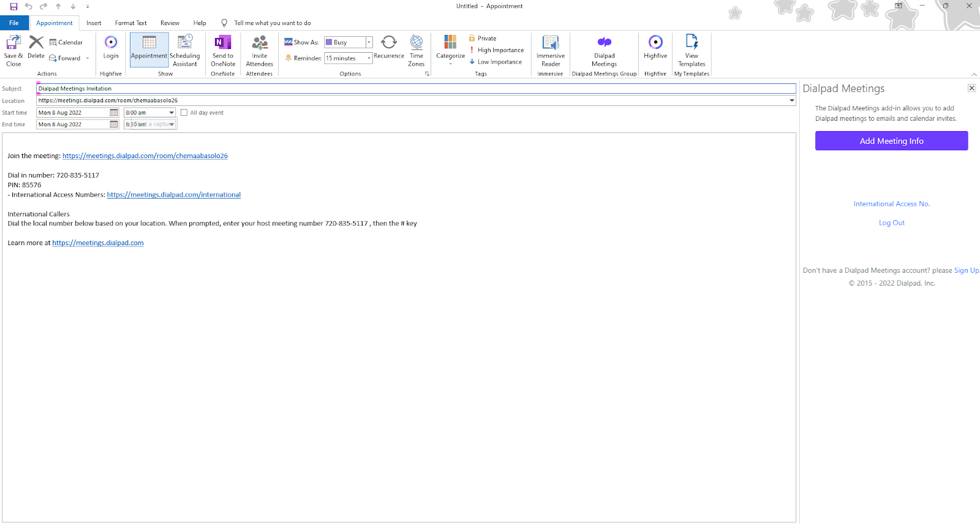Expand the Location field dropdown

tap(791, 101)
